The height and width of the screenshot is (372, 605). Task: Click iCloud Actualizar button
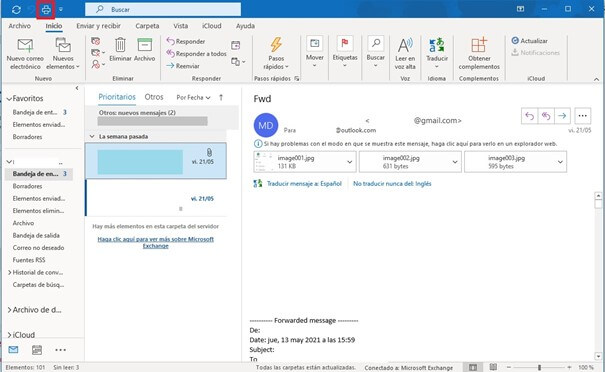point(529,41)
